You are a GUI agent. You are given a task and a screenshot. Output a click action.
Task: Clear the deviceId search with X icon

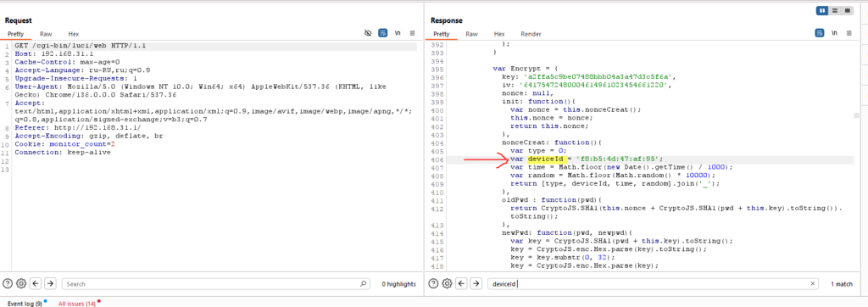[813, 284]
